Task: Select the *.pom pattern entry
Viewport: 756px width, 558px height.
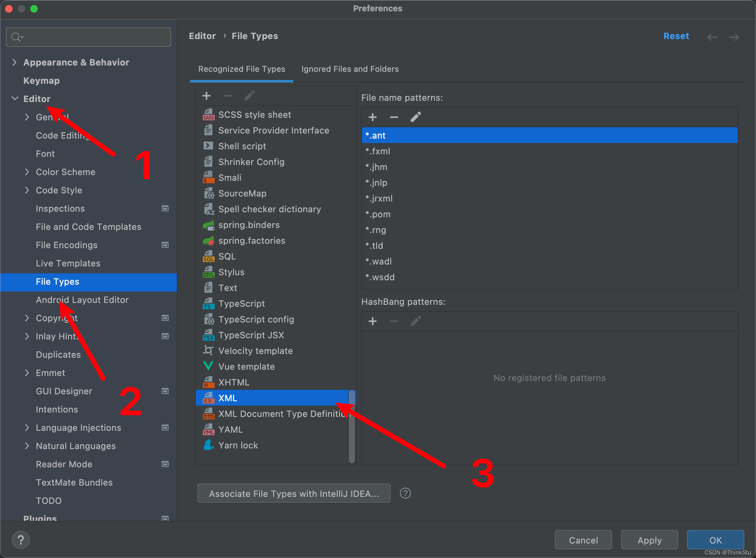Action: (378, 214)
